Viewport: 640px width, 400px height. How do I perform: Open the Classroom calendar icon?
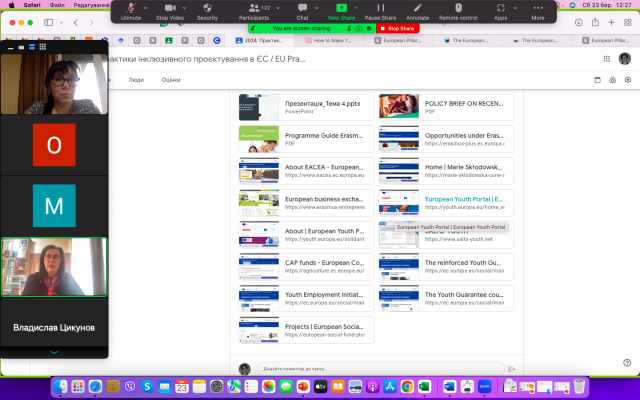(598, 80)
